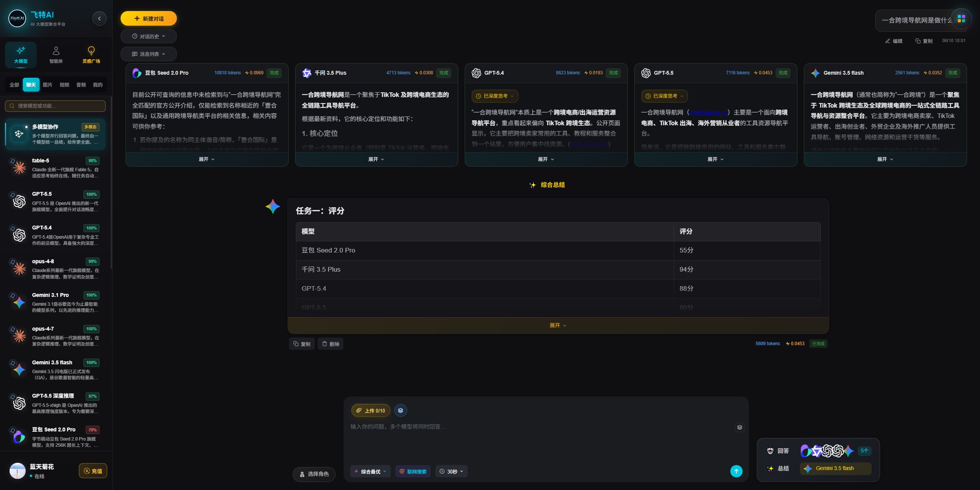
Task: Expand the GPT-5.4 response card
Action: pyautogui.click(x=546, y=159)
